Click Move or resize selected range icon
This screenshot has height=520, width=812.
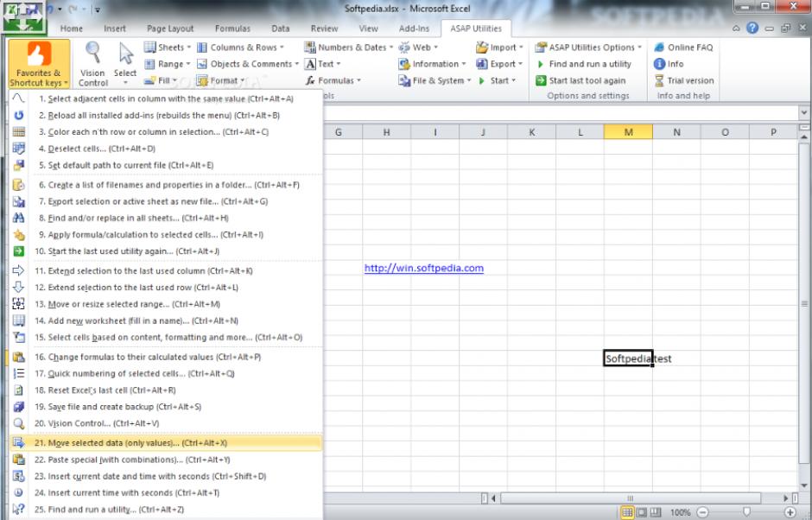[19, 303]
